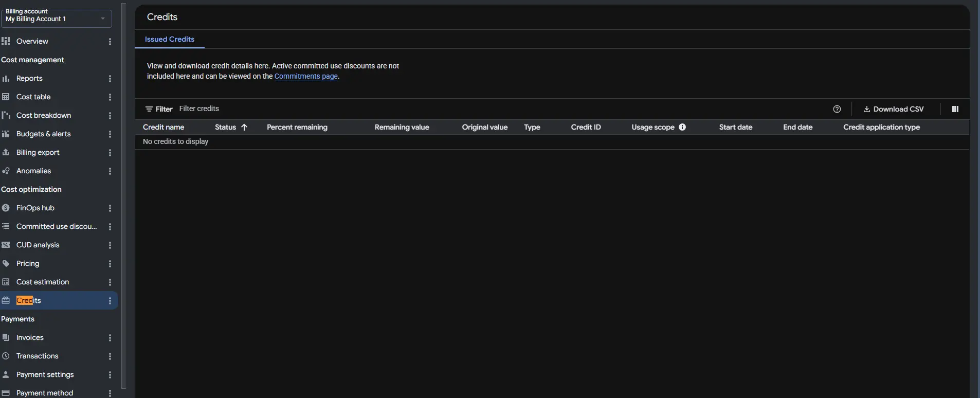Open three-dot menu next to Credits
Image resolution: width=980 pixels, height=398 pixels.
(110, 301)
